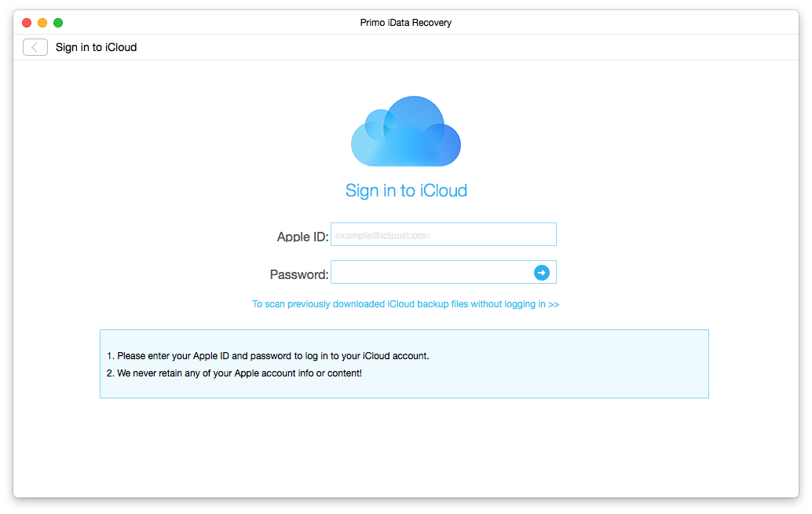Focus the Apple ID input field

(443, 235)
